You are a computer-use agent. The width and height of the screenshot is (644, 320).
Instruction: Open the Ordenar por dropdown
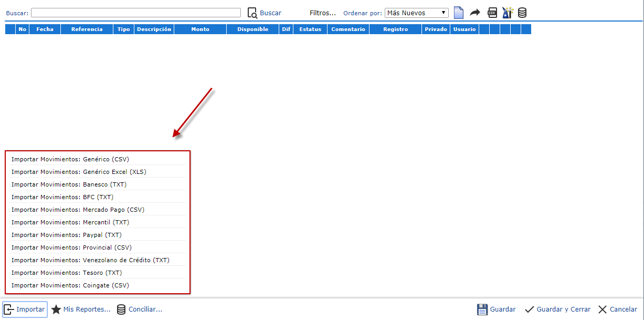coord(417,13)
